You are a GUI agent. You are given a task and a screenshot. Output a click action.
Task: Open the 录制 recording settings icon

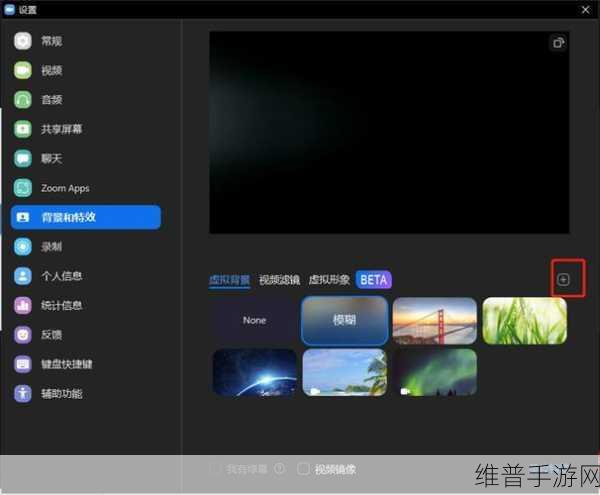23,247
